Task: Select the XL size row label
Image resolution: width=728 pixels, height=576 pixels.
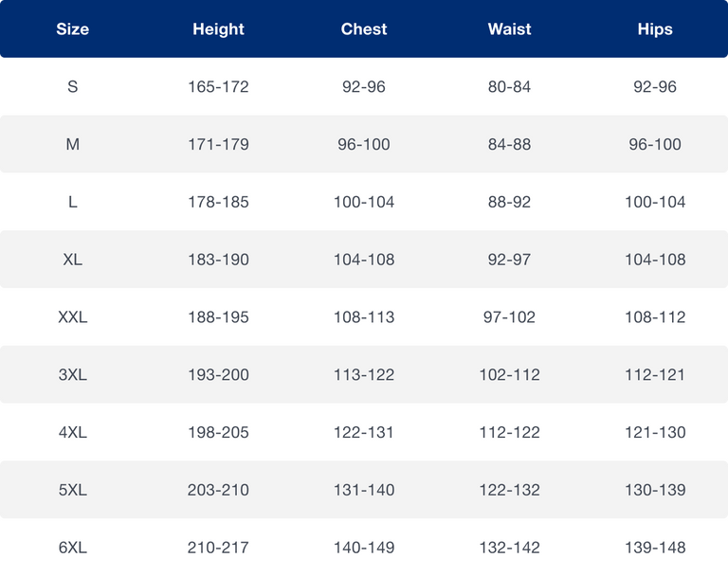Action: [72, 260]
